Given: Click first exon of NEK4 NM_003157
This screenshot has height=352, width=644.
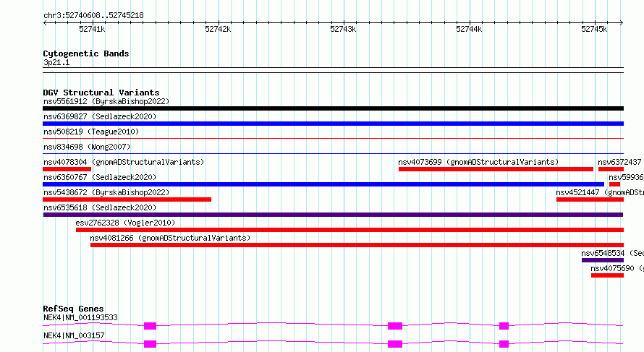Looking at the screenshot, I should 151,344.
